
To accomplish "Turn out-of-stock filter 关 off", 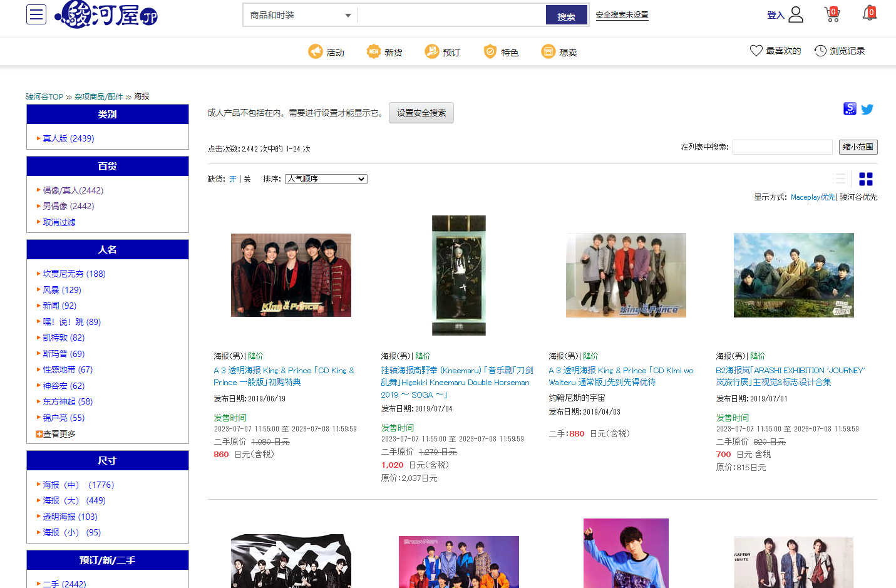I will (247, 179).
